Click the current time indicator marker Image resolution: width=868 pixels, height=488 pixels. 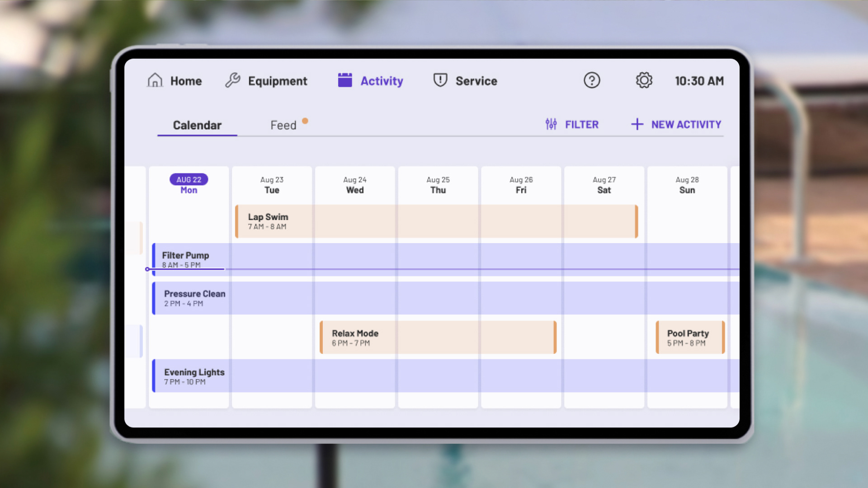tap(147, 269)
